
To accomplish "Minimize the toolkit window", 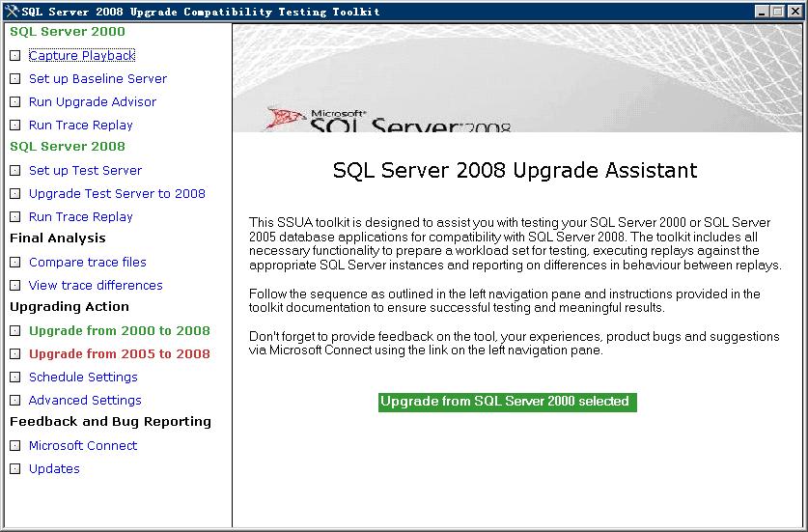I will (762, 12).
